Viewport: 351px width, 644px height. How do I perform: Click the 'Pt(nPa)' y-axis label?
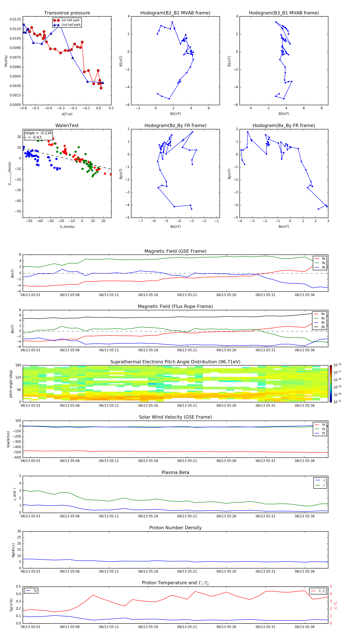[x=6, y=61]
